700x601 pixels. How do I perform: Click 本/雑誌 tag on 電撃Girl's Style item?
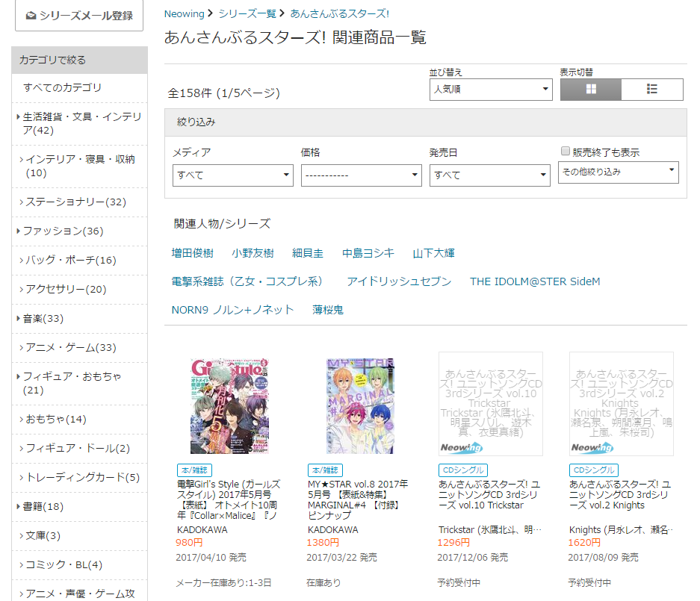(194, 470)
